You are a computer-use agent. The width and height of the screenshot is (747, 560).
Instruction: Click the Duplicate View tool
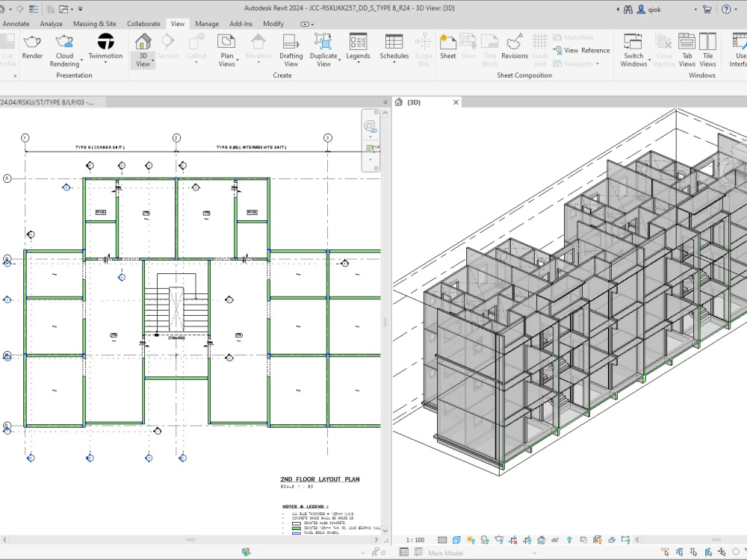coord(323,51)
